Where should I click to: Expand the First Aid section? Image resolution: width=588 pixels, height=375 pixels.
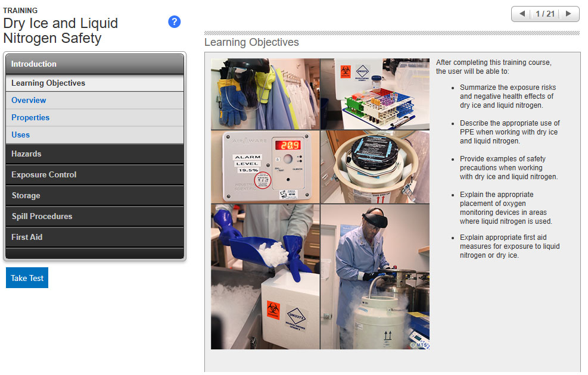[x=95, y=237]
